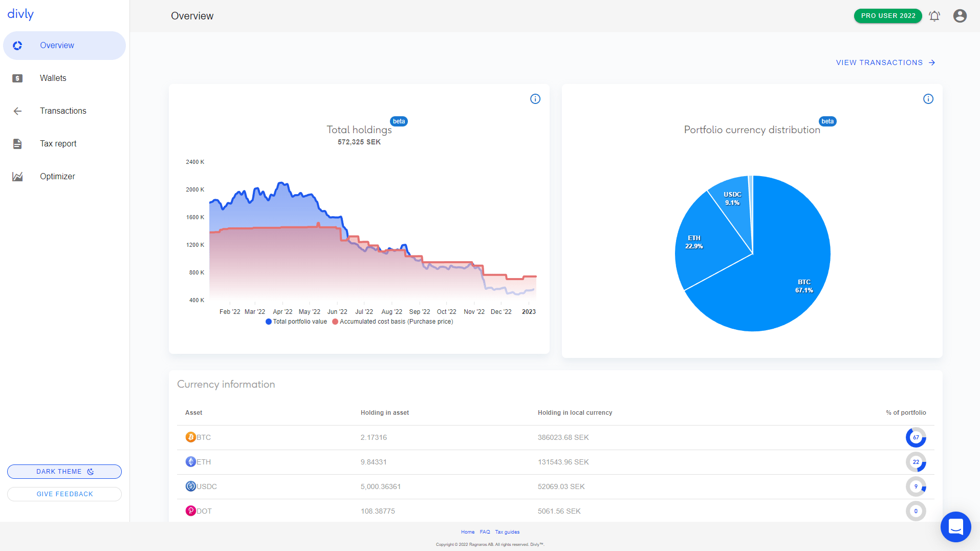Click the beta badge on Portfolio currency distribution
This screenshot has width=980, height=551.
pyautogui.click(x=827, y=121)
